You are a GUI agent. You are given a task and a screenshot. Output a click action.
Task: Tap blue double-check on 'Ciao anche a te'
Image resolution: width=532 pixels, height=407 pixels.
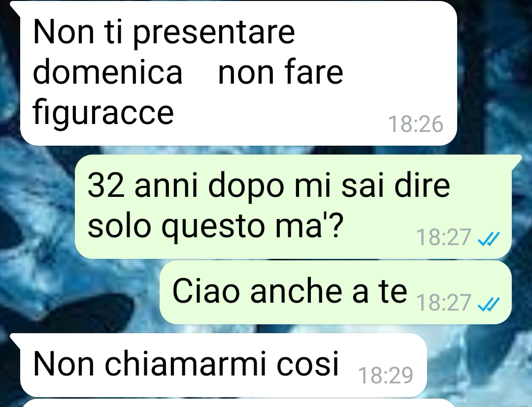(x=489, y=304)
